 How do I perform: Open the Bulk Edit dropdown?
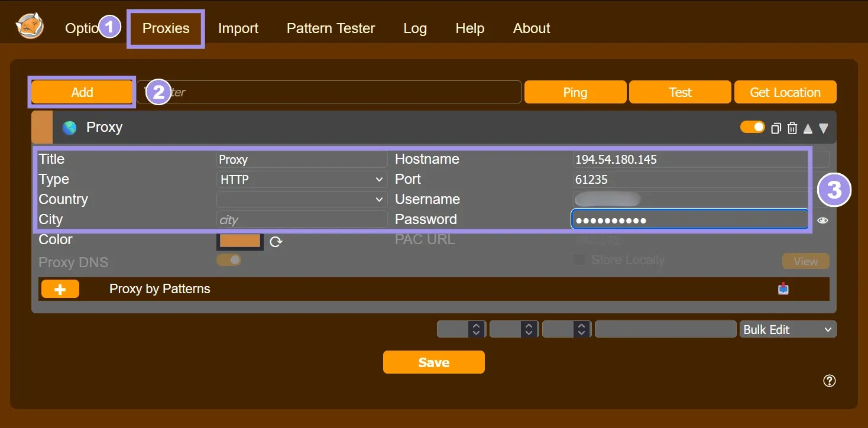[x=788, y=329]
